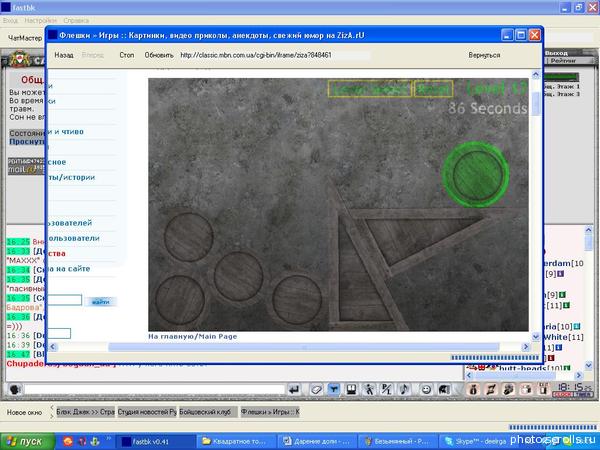The image size is (600, 450).
Task: Click the yellow Level Select button in game
Action: pos(370,89)
